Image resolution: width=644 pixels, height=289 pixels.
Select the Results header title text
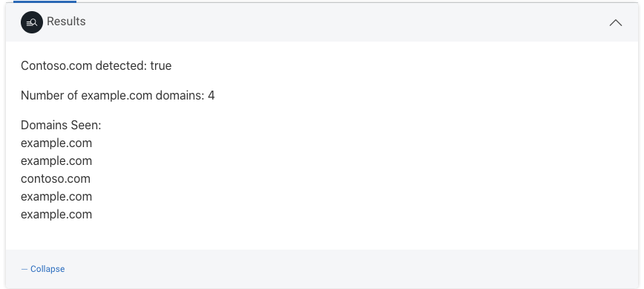coord(66,22)
